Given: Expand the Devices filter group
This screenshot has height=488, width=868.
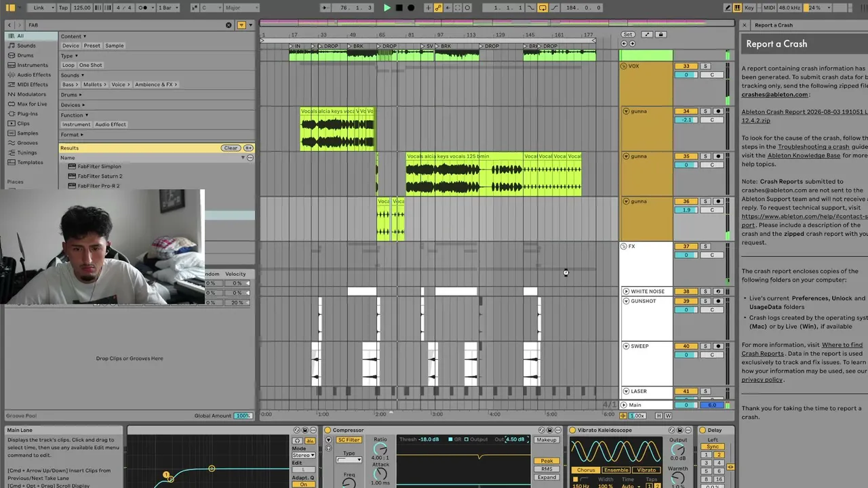Looking at the screenshot, I should coord(73,105).
